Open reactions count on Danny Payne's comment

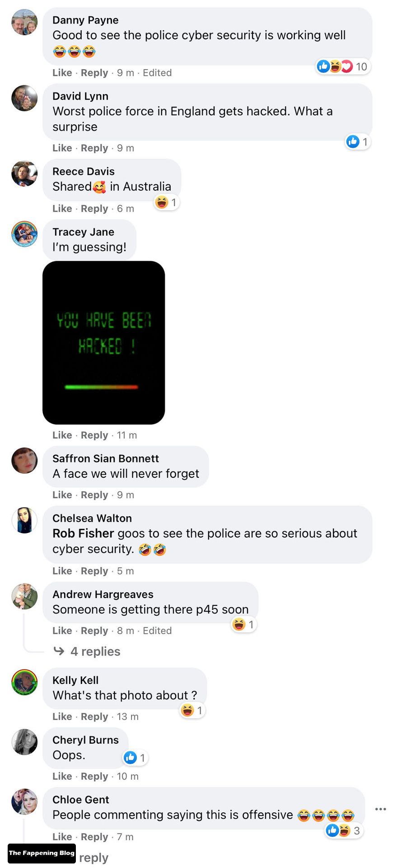(343, 66)
